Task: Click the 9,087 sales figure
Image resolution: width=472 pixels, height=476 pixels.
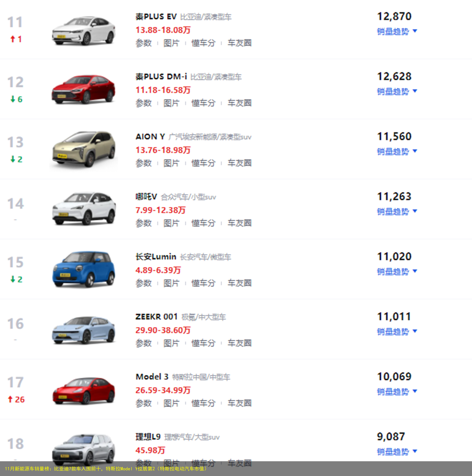Action: pos(391,437)
